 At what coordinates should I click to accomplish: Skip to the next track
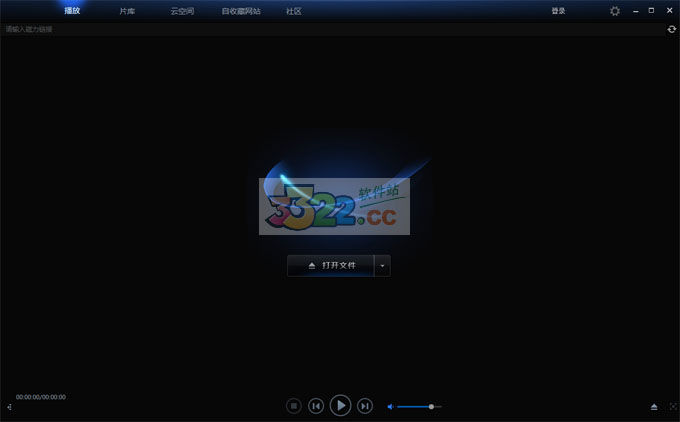pyautogui.click(x=365, y=406)
